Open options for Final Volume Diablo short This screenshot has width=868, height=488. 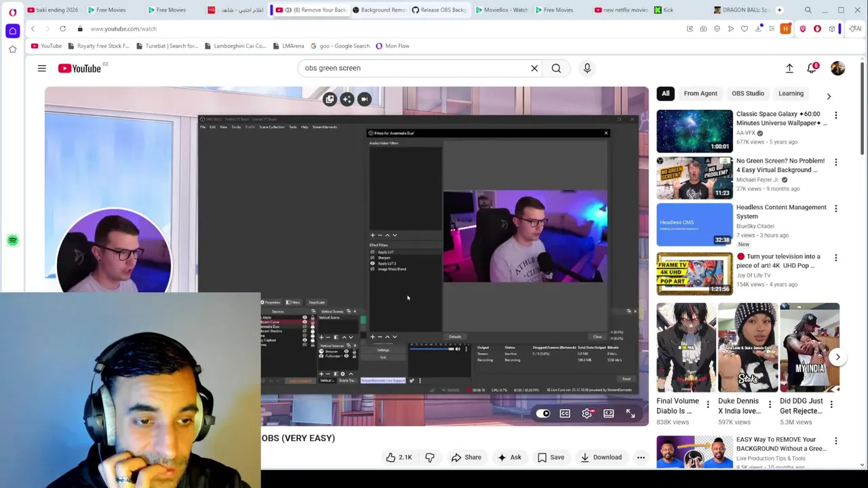pyautogui.click(x=707, y=405)
